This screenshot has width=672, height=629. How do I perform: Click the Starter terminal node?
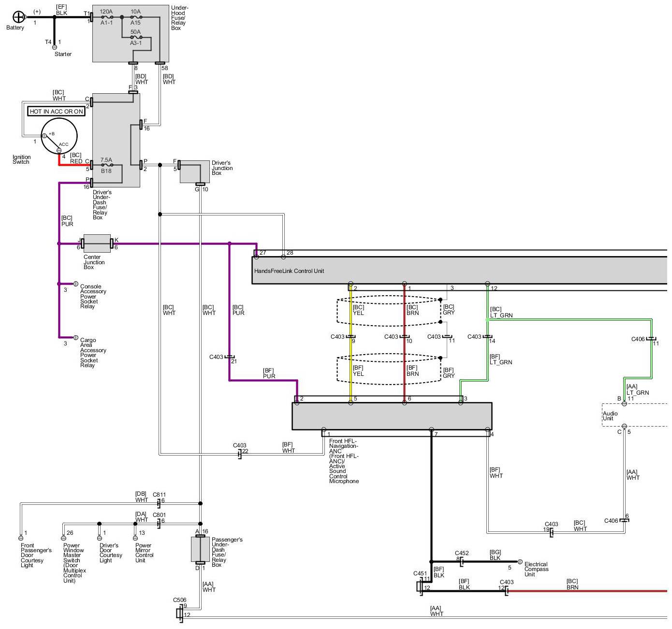54,47
